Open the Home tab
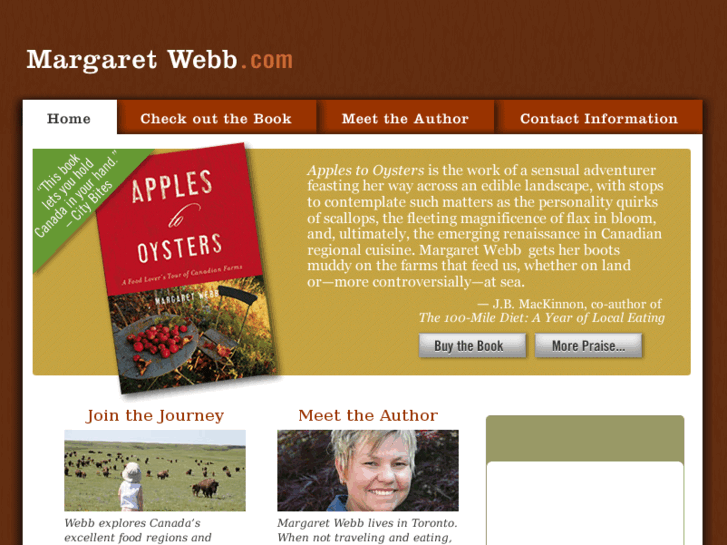727x545 pixels. (70, 118)
